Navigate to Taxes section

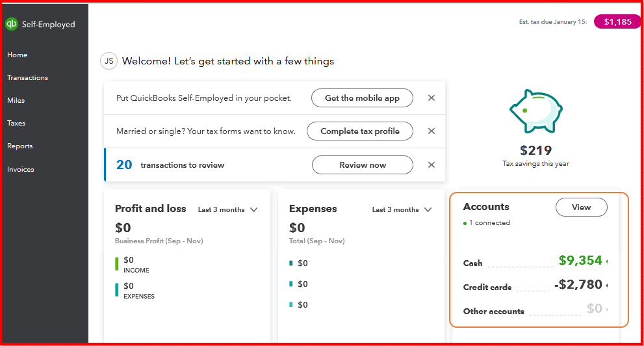[x=17, y=124]
